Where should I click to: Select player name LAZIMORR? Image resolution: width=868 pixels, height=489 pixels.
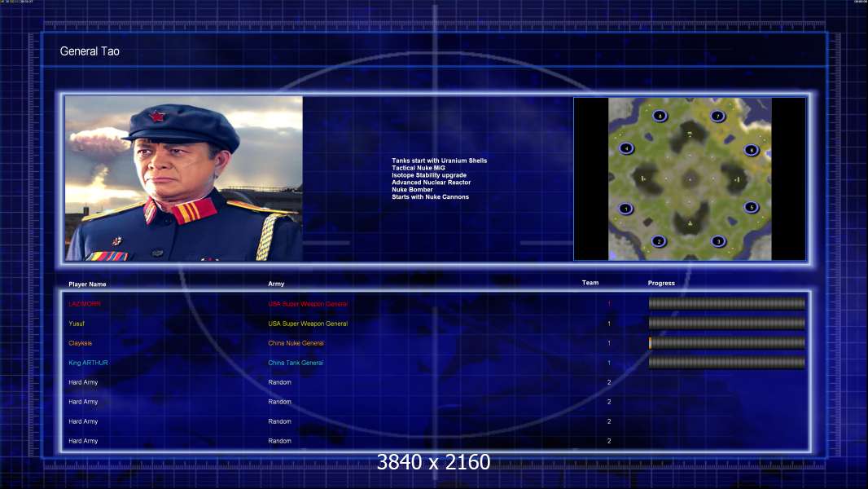coord(85,304)
